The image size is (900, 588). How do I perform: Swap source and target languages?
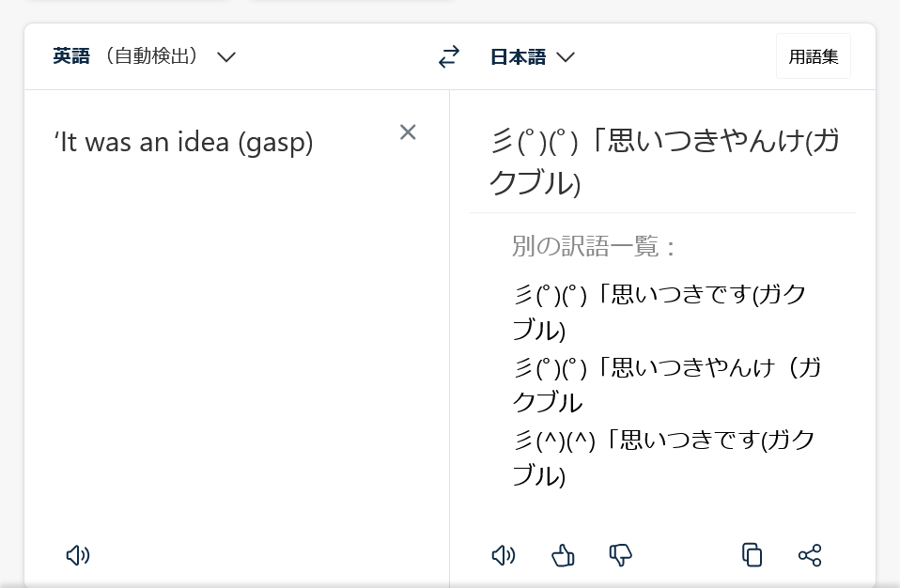point(449,57)
